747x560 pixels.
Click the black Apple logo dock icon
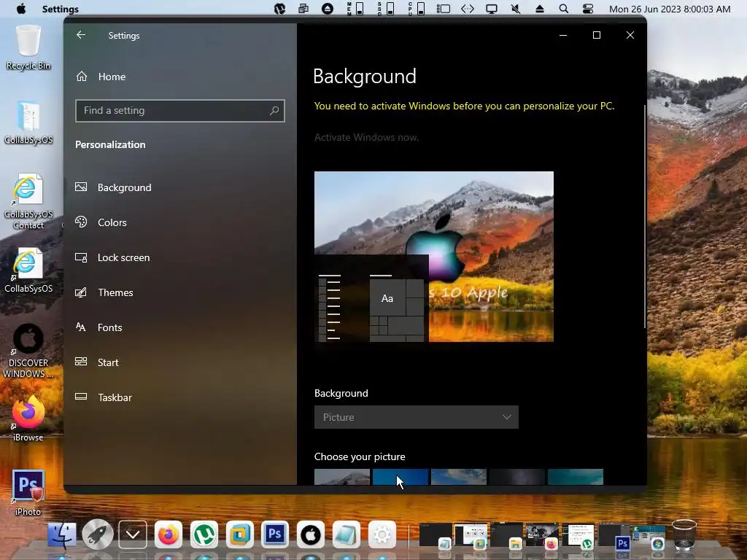point(311,534)
